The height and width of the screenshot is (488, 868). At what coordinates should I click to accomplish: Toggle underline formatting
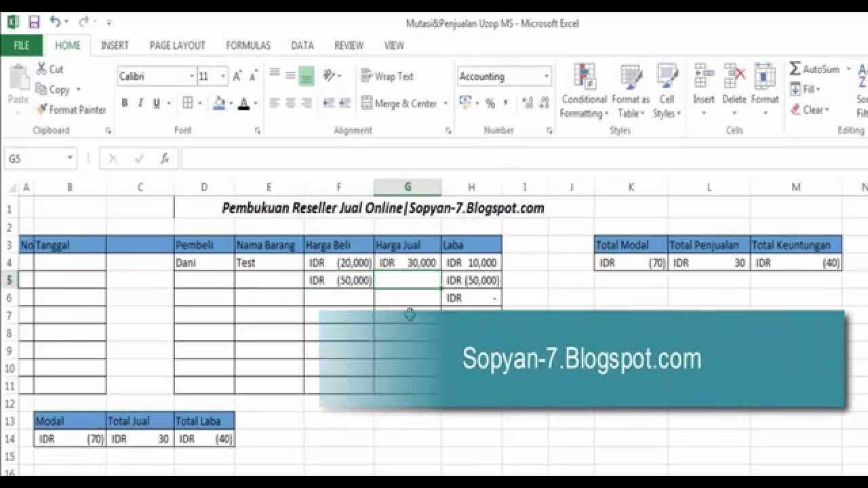point(157,104)
